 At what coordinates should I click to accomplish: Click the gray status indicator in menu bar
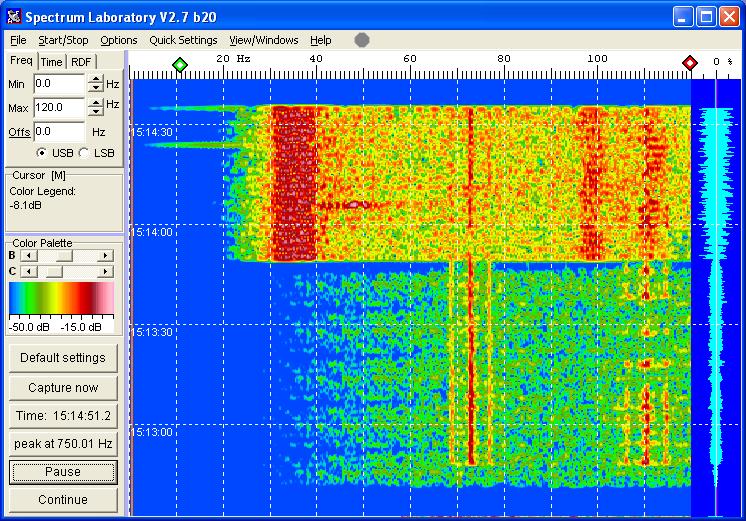(362, 40)
